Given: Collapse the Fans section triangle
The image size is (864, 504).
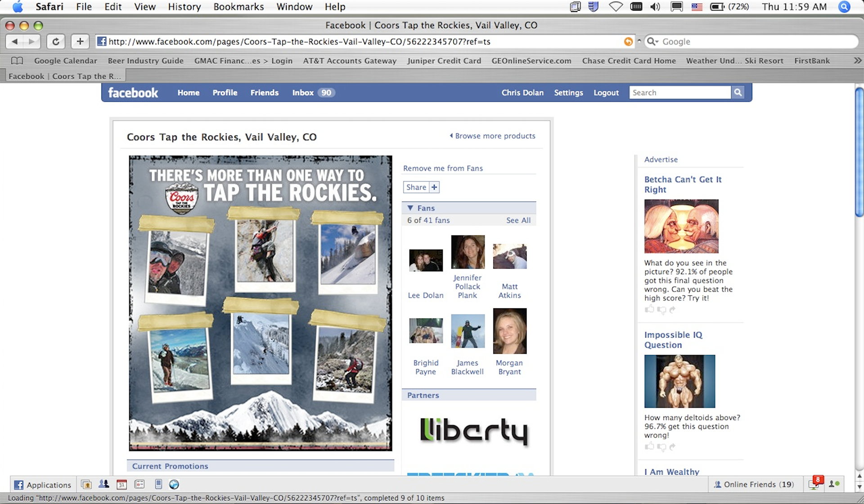Looking at the screenshot, I should (x=410, y=208).
